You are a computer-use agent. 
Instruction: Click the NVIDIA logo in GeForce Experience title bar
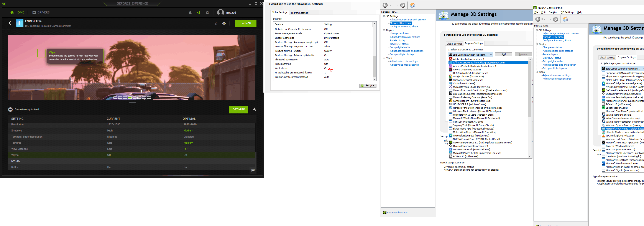3,3
